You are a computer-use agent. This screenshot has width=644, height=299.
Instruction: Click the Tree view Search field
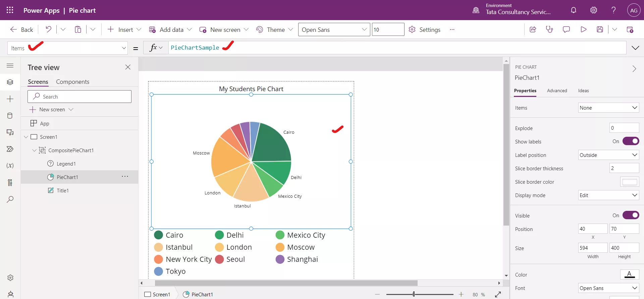(79, 97)
